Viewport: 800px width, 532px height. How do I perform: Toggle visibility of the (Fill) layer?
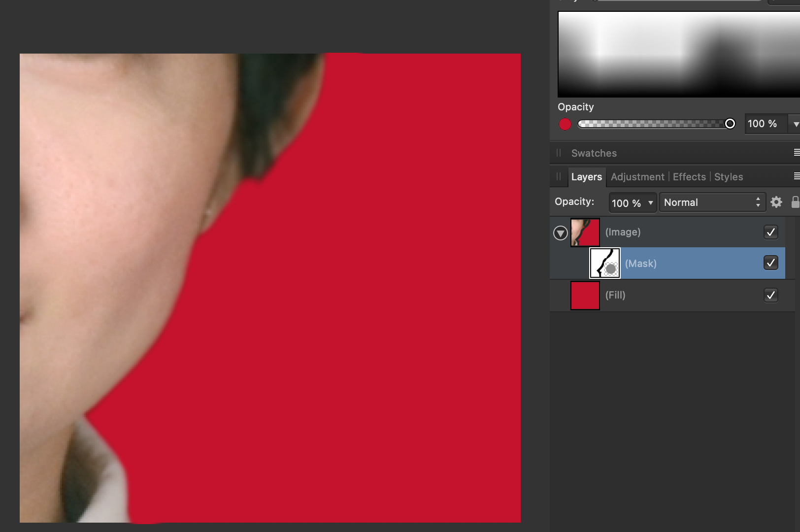(x=771, y=295)
